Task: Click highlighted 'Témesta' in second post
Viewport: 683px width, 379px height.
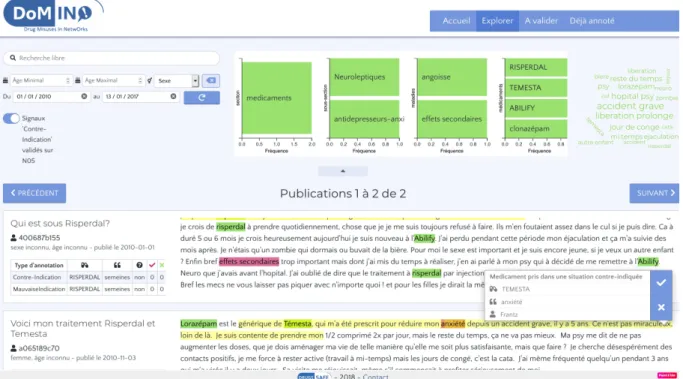Action: coord(298,324)
